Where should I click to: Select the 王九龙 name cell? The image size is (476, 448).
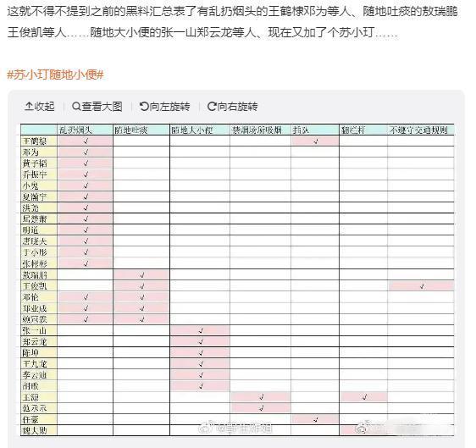[x=39, y=363]
